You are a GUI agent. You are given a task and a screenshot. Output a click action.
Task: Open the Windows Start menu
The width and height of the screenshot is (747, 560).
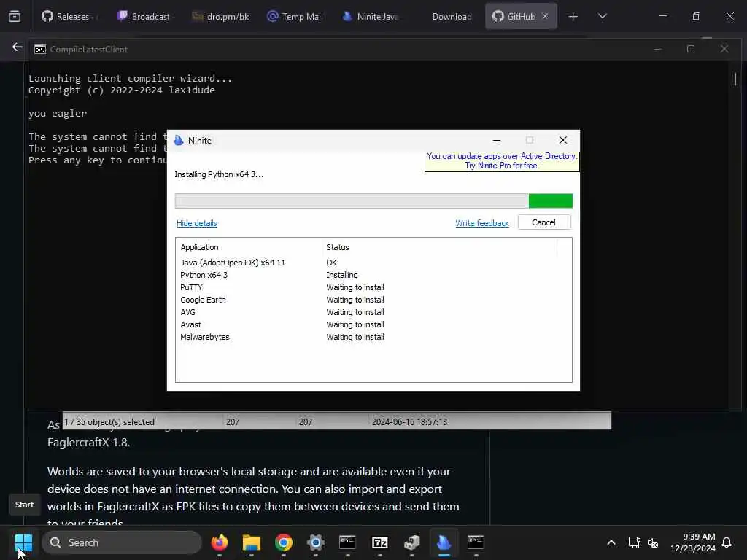click(x=23, y=542)
